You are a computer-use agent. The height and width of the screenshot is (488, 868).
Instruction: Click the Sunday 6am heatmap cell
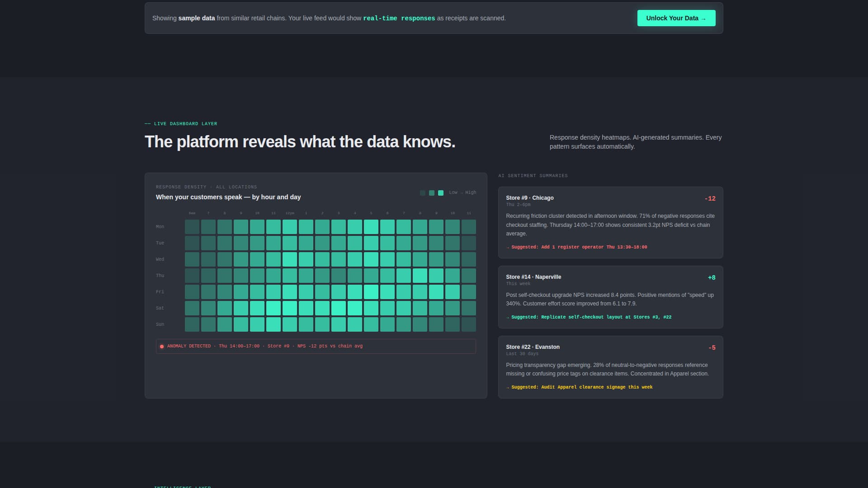tap(192, 324)
